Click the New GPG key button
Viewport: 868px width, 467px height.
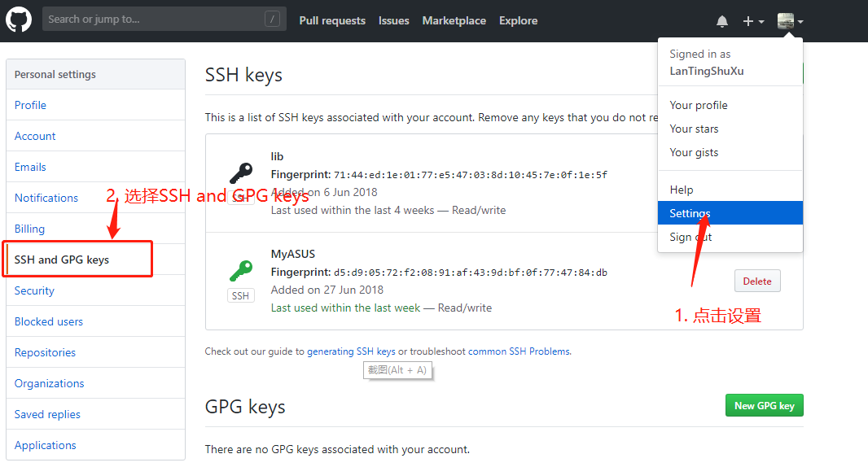[765, 406]
